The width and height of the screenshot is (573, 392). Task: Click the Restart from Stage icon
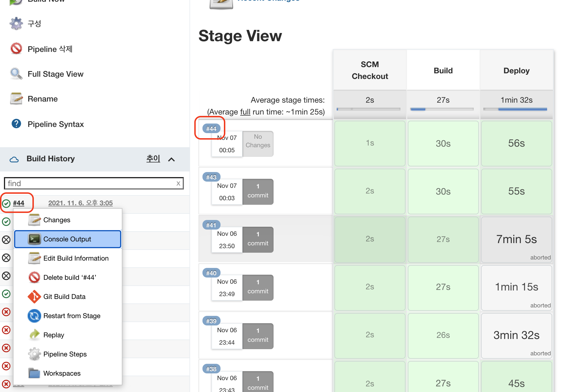34,316
